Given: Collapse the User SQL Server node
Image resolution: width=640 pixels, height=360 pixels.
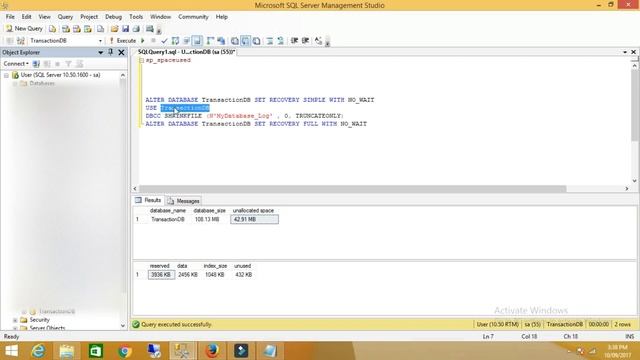Looking at the screenshot, I should (x=6, y=75).
